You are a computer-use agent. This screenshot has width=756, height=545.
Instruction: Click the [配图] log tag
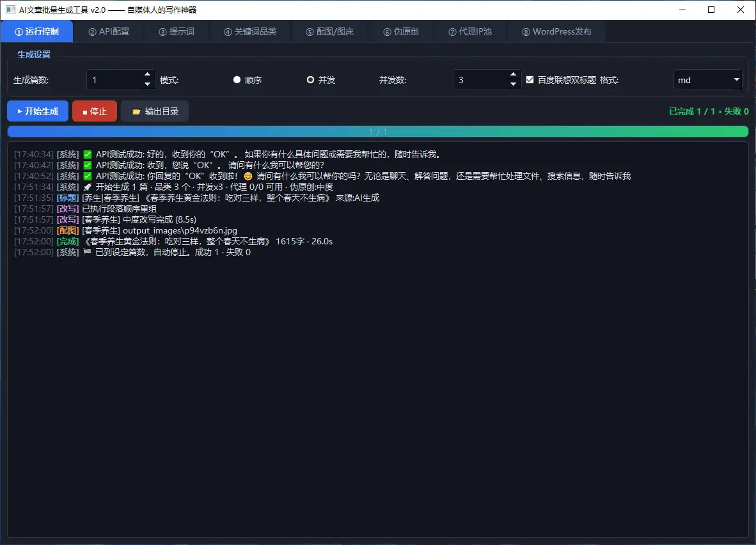[x=68, y=230]
